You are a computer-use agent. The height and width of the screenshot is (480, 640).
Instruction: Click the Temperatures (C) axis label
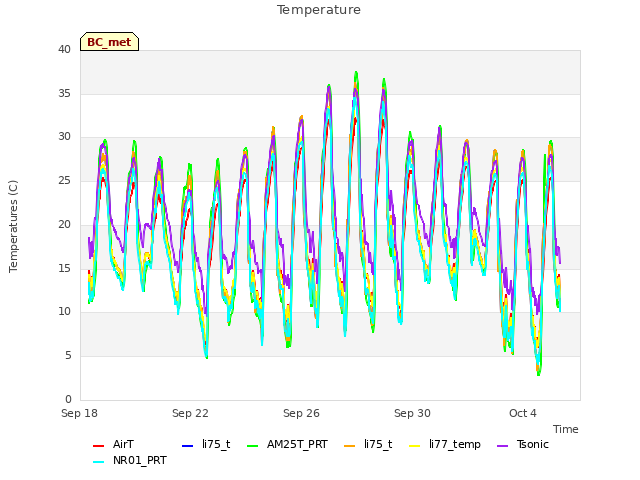tap(13, 226)
